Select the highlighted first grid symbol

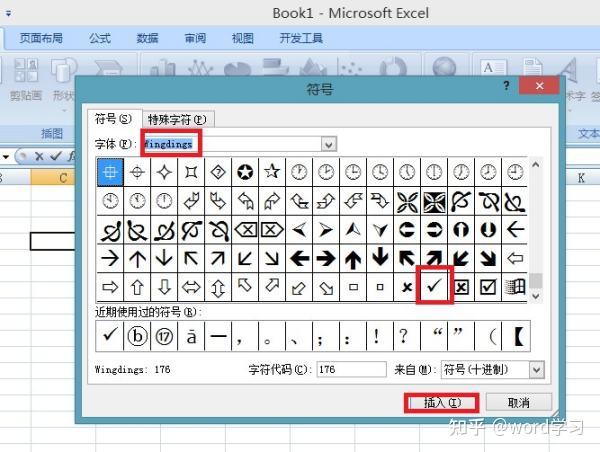pyautogui.click(x=110, y=172)
